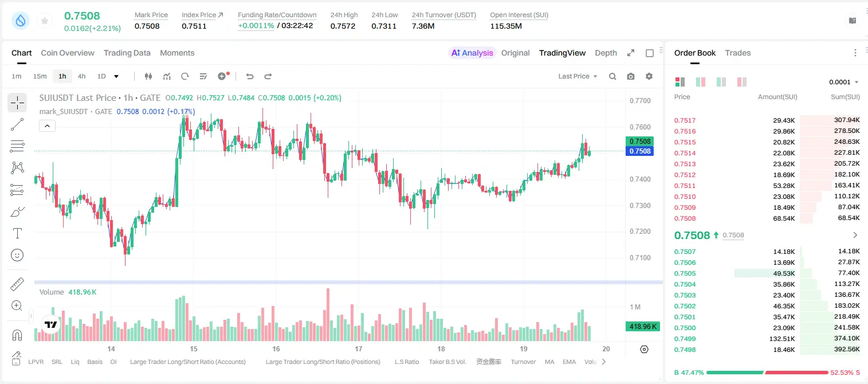Open the Coin Overview tab
This screenshot has height=384, width=868.
(x=68, y=53)
